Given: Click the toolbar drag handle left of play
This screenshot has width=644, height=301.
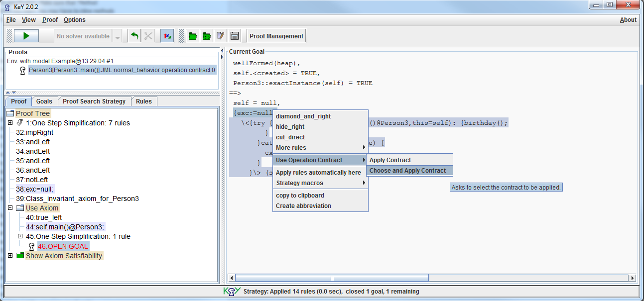Looking at the screenshot, I should [x=9, y=36].
